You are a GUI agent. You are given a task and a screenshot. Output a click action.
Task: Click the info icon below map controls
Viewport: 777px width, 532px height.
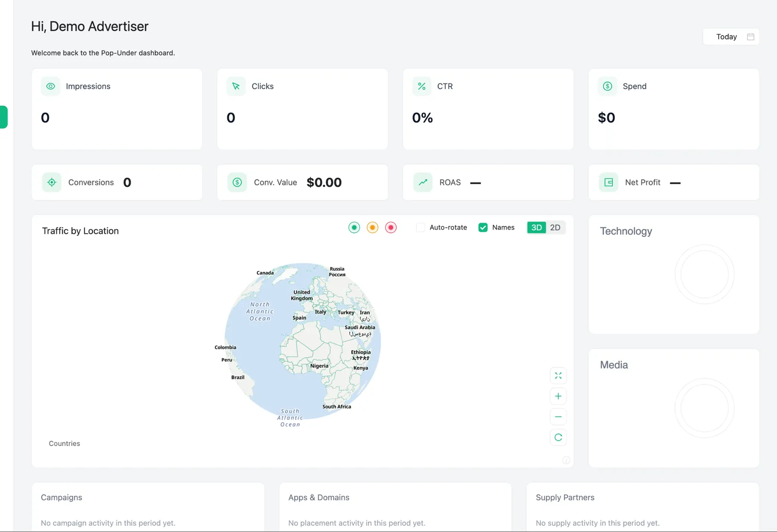tap(566, 460)
